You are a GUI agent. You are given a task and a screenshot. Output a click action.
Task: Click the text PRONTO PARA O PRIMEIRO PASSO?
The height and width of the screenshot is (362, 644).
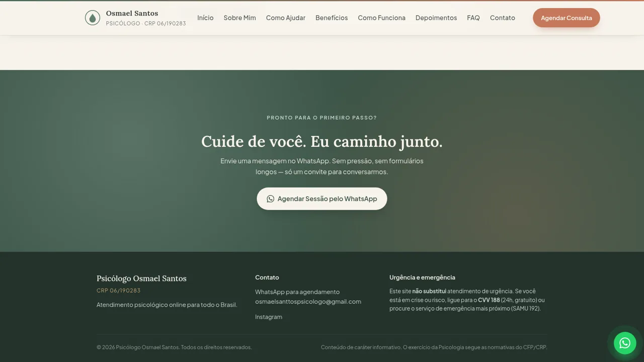click(322, 118)
